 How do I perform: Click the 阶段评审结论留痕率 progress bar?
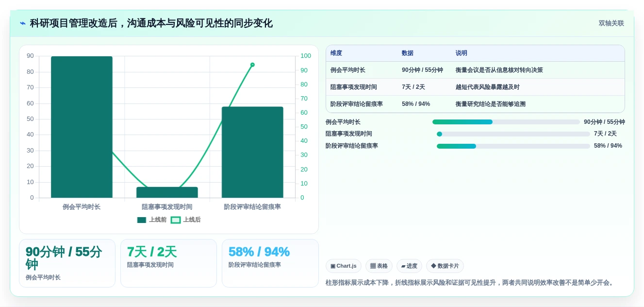[x=513, y=146]
